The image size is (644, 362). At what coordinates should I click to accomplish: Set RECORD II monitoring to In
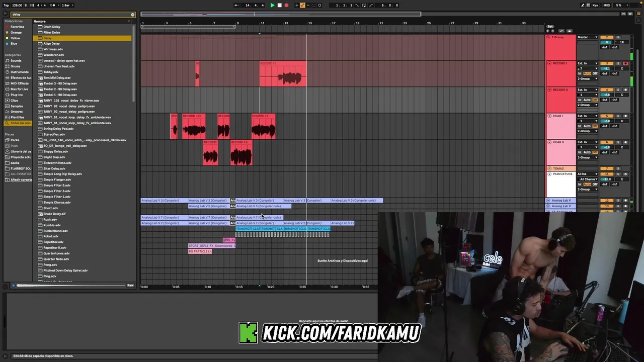coord(580,100)
